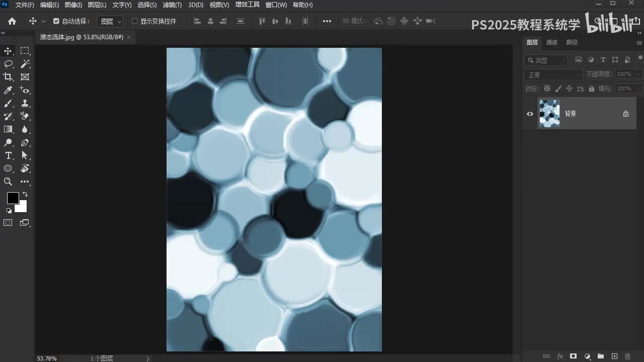Select the Brush tool
The image size is (644, 362).
(x=8, y=103)
